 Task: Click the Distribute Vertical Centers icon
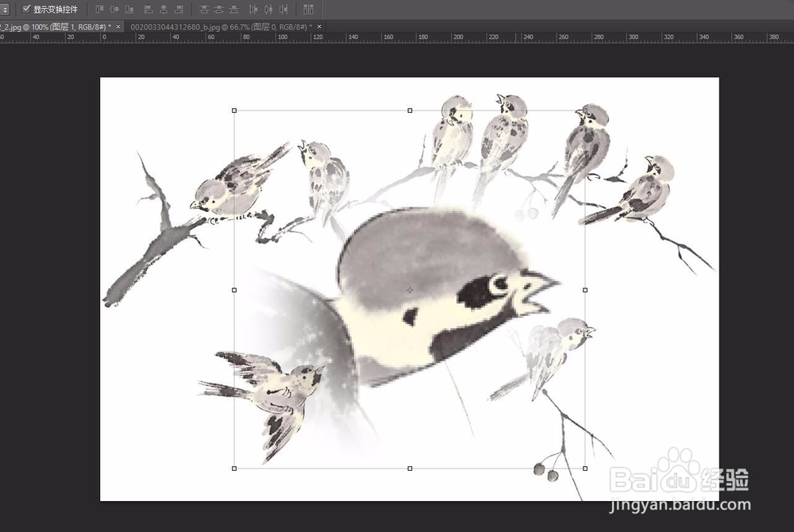point(219,9)
